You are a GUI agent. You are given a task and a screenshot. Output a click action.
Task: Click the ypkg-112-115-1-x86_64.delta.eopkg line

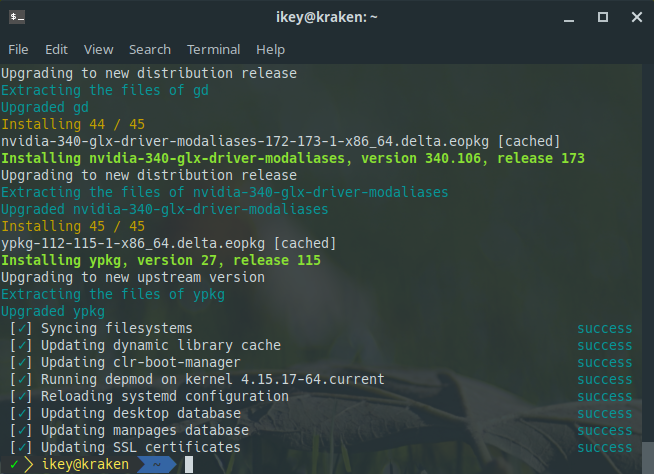[169, 243]
